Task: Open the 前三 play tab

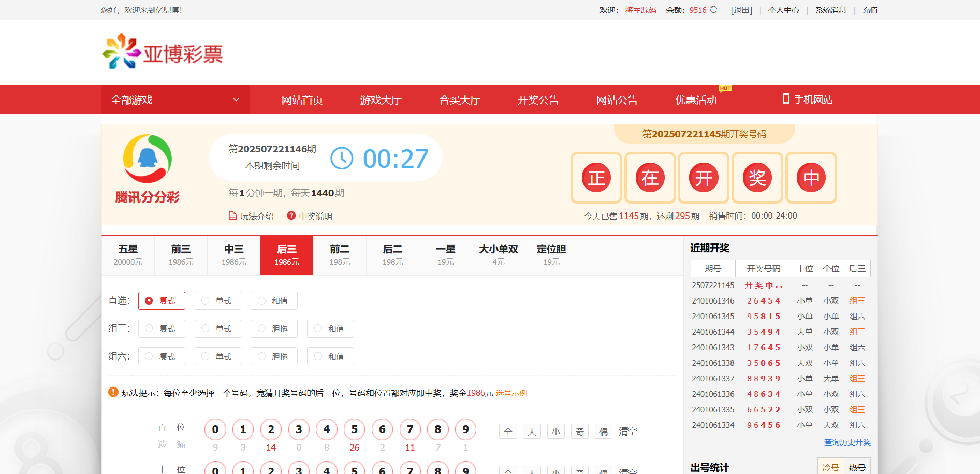Action: click(x=181, y=255)
